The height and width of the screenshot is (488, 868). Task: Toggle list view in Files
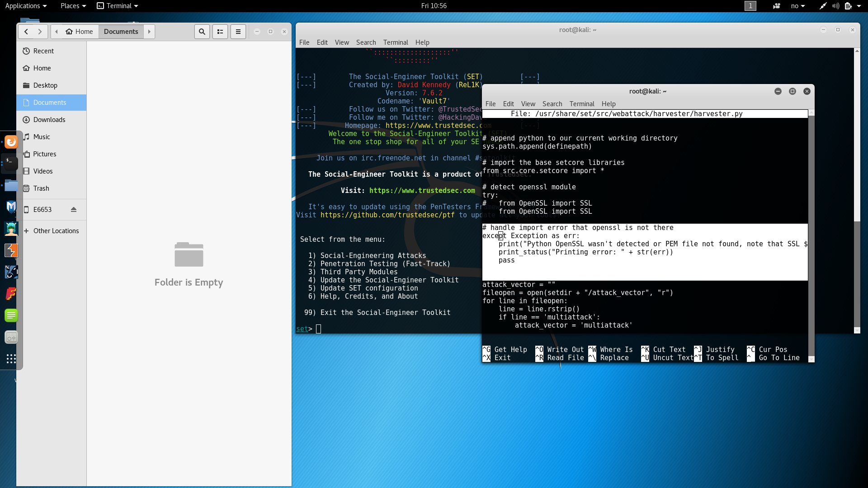tap(220, 32)
